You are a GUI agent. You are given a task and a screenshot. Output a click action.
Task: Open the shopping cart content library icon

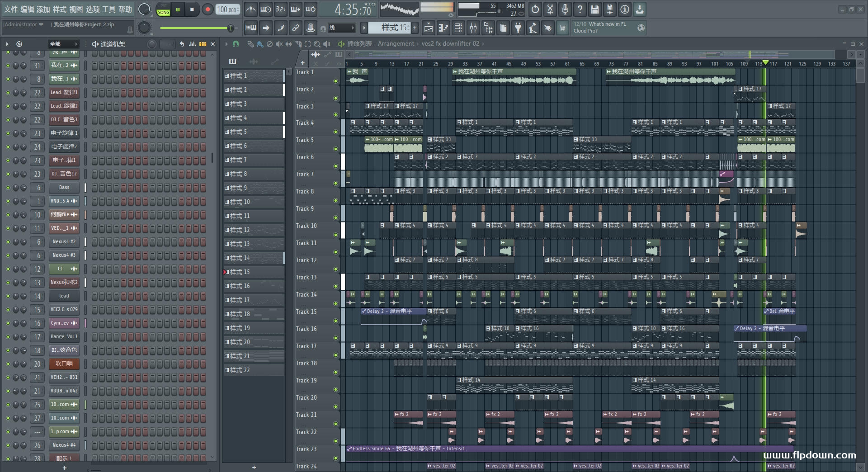[562, 28]
